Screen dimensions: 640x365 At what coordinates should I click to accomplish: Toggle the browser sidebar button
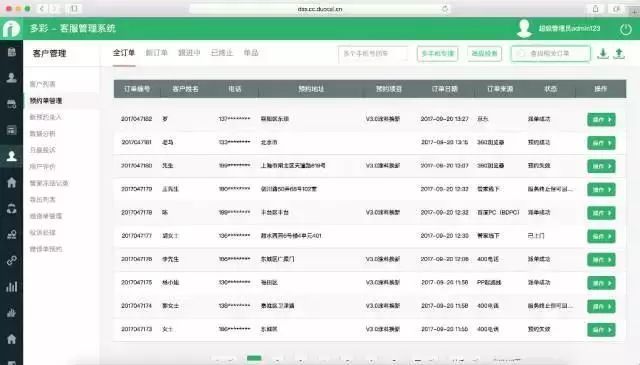tap(74, 9)
